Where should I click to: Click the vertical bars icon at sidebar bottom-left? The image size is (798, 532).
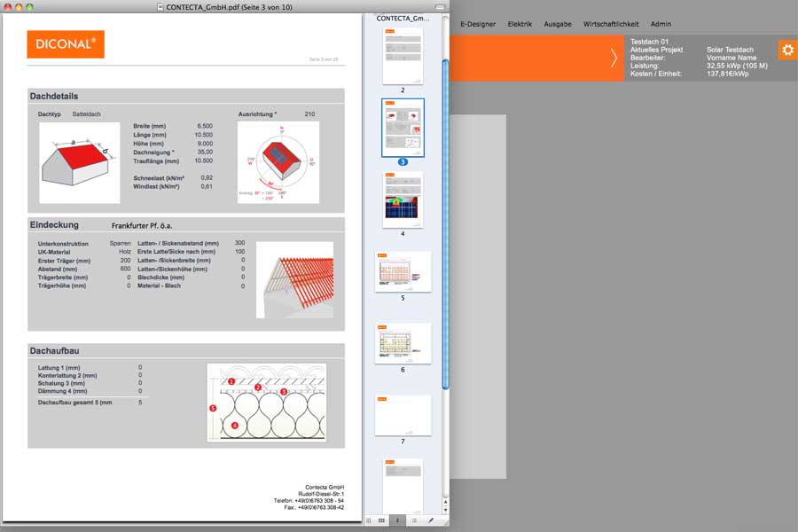tap(369, 520)
